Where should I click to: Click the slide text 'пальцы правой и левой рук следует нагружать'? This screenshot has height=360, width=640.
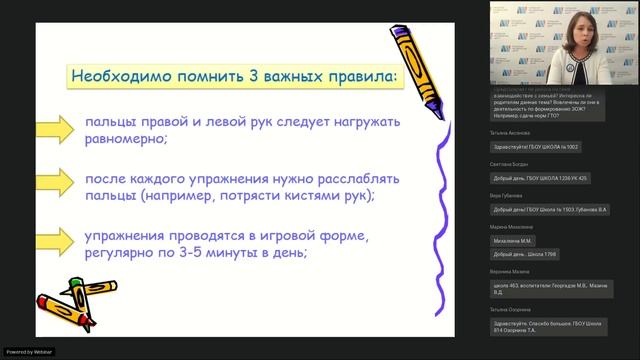coord(243,122)
